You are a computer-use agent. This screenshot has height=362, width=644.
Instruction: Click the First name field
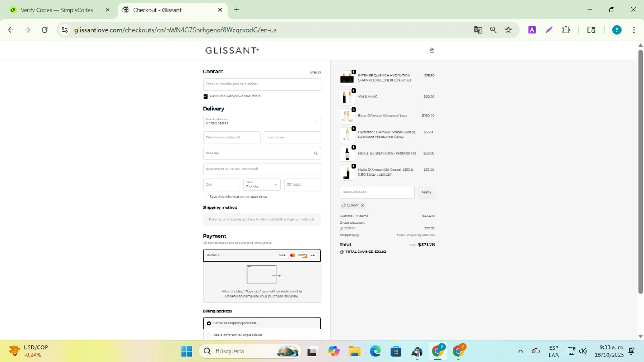coord(231,137)
